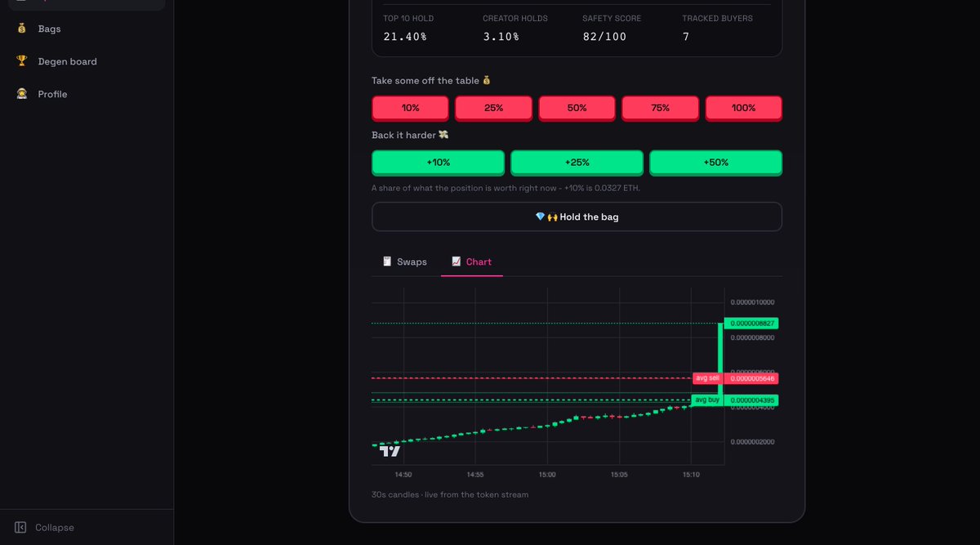This screenshot has width=980, height=545.
Task: Click the 14:50 time axis label
Action: (x=403, y=474)
